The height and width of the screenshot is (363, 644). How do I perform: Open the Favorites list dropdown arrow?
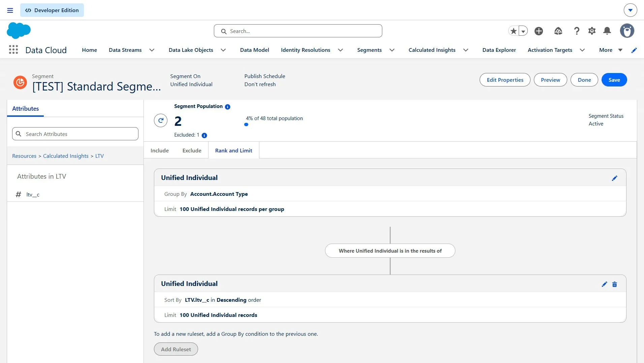point(523,31)
